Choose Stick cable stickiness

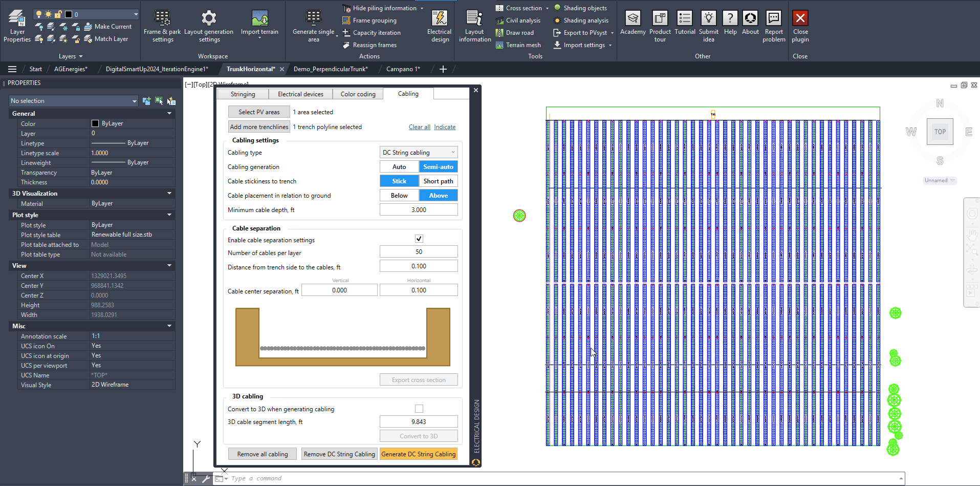(399, 181)
